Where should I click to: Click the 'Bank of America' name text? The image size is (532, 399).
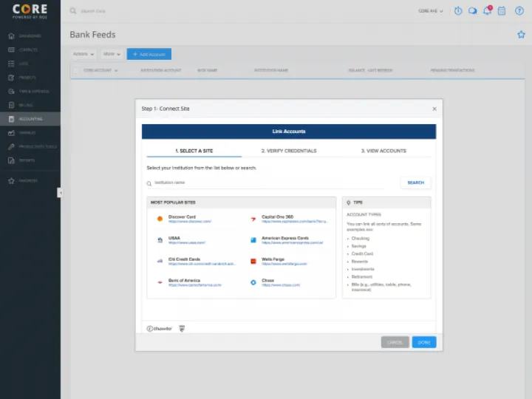pos(184,280)
